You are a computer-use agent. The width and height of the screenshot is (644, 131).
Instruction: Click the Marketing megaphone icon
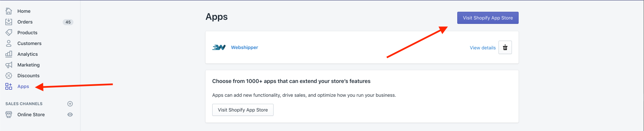tap(9, 65)
